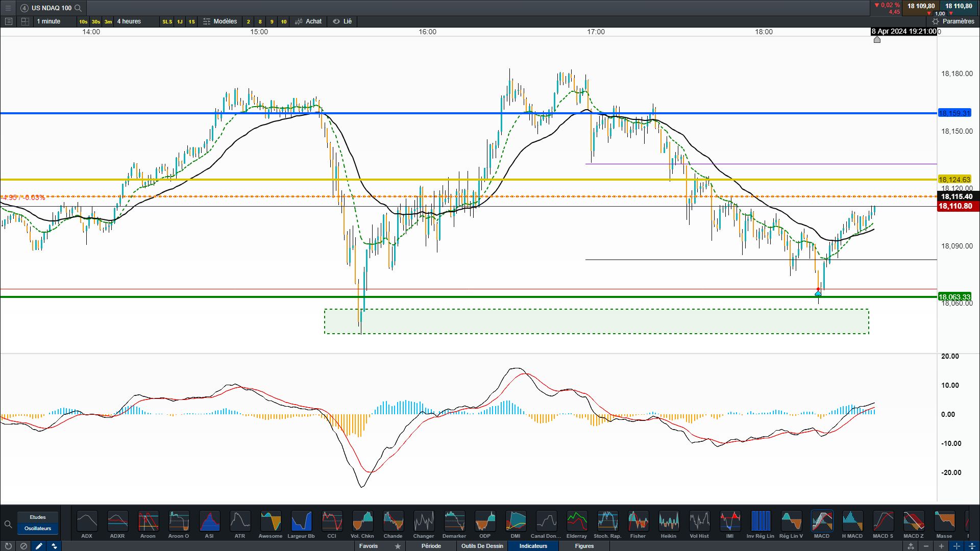Toggle the Lié linked-chart eye option
Image resolution: width=980 pixels, height=551 pixels.
point(342,21)
